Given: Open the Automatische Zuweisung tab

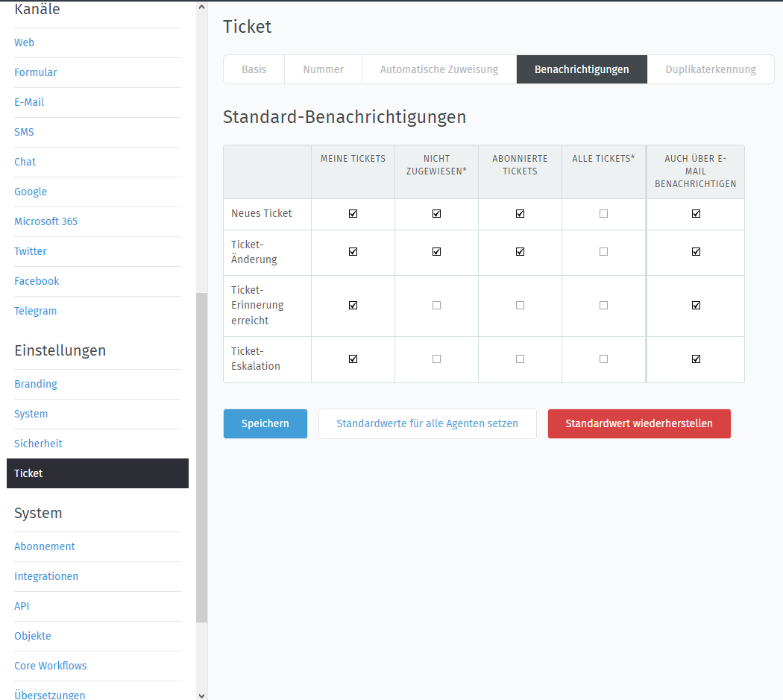Looking at the screenshot, I should (438, 69).
